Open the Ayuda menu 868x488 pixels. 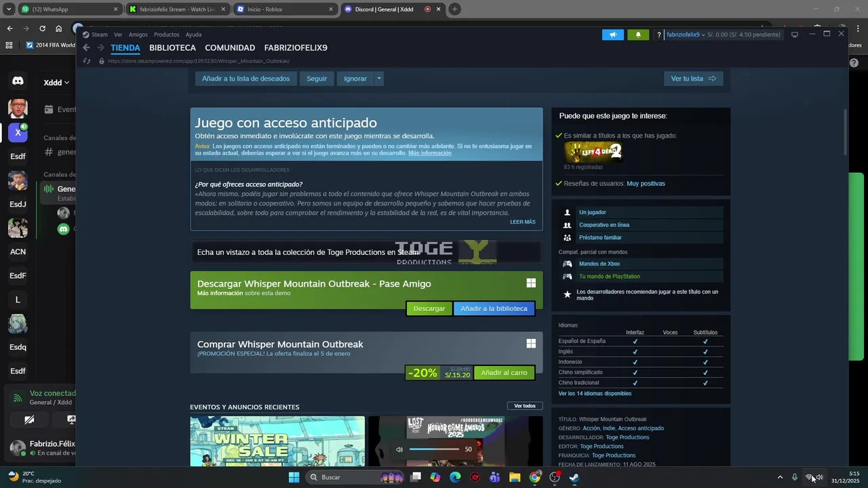tap(193, 35)
